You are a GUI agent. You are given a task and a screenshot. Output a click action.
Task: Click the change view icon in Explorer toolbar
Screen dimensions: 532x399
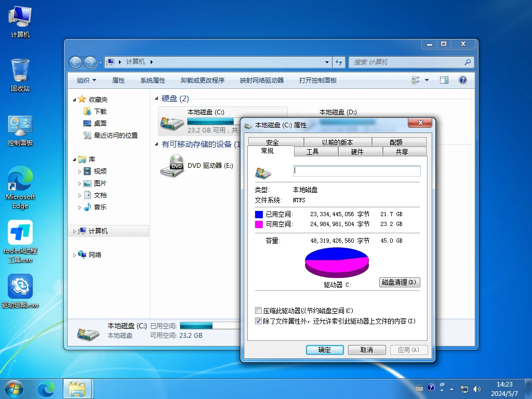pos(415,80)
